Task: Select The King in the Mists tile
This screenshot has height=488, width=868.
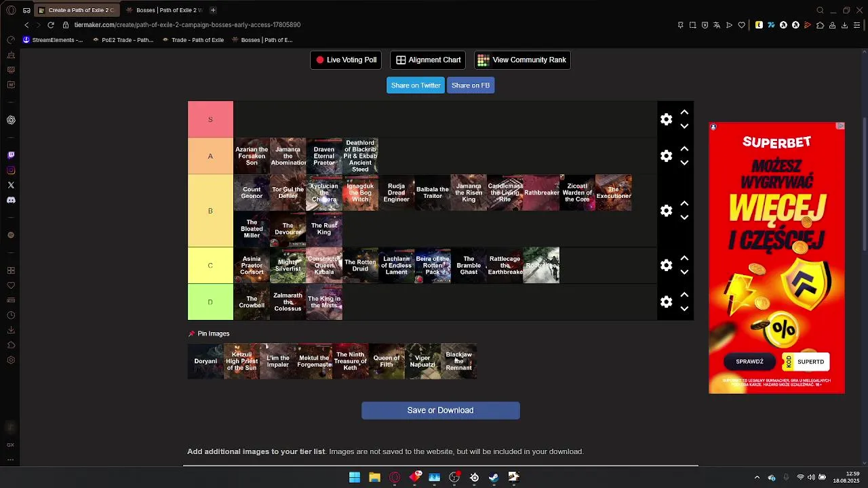Action: [x=324, y=302]
